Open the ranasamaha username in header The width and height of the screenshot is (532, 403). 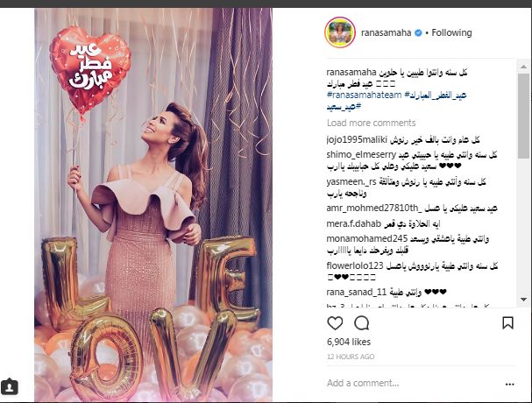pos(387,33)
